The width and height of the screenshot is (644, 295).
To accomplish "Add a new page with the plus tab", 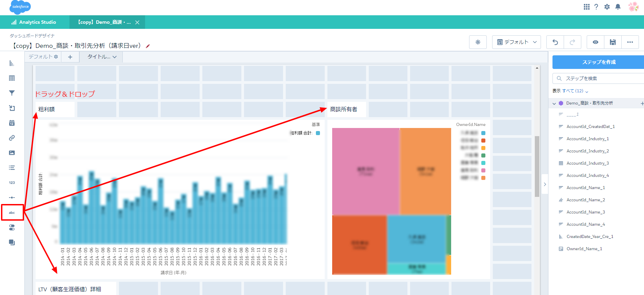I will coord(70,57).
